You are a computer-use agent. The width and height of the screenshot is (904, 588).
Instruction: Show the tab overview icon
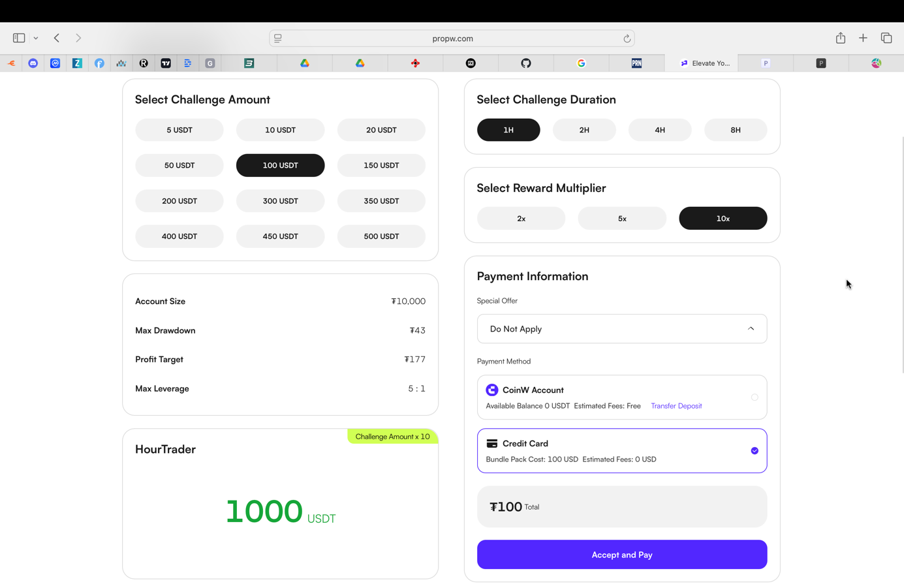tap(886, 38)
